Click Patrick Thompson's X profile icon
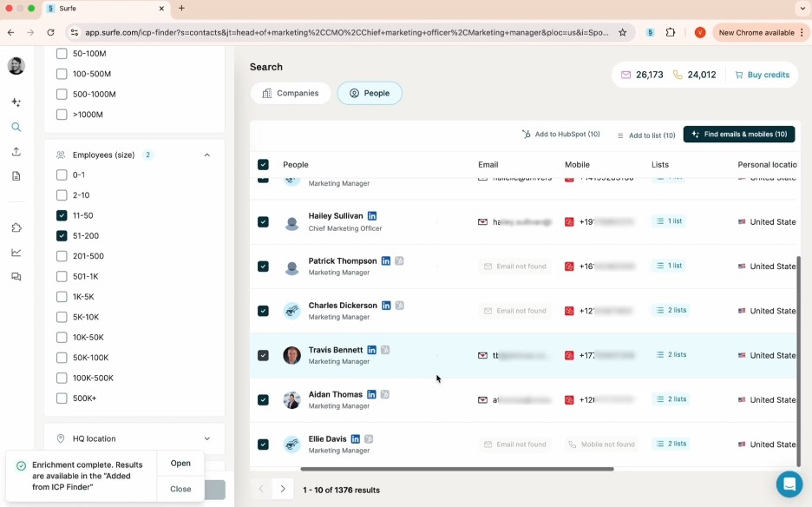The image size is (812, 507). (399, 260)
